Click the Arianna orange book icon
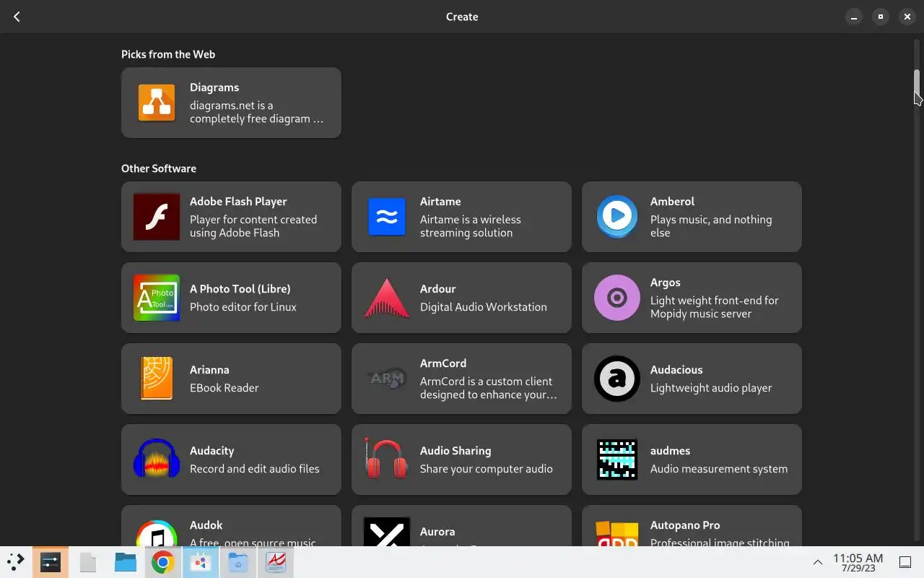Viewport: 924px width, 578px height. click(157, 379)
